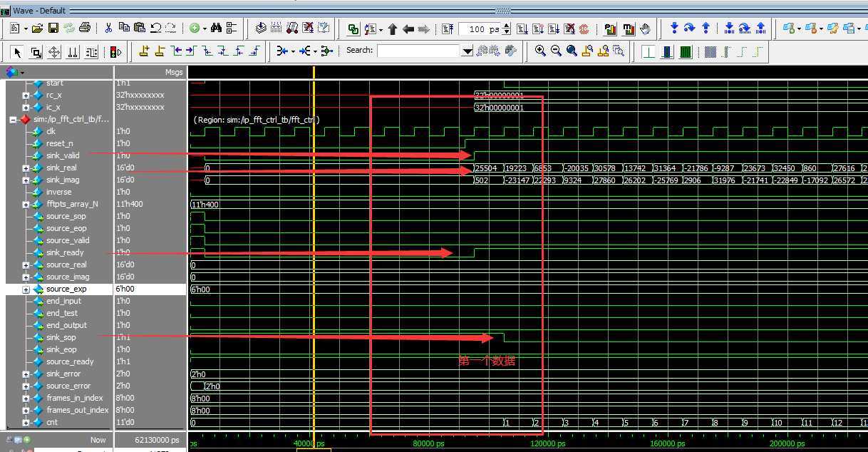
Task: Open a file with the folder icon
Action: pos(38,29)
